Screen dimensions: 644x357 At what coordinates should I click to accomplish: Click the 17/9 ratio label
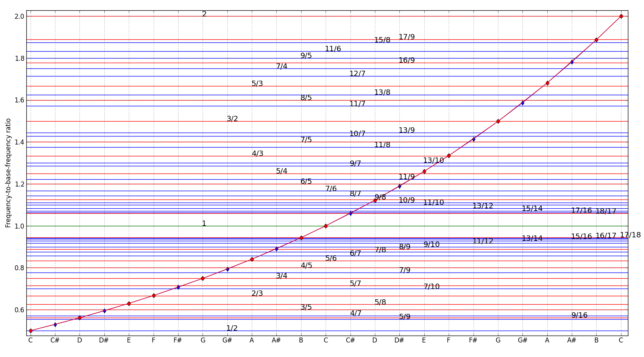[x=407, y=37]
